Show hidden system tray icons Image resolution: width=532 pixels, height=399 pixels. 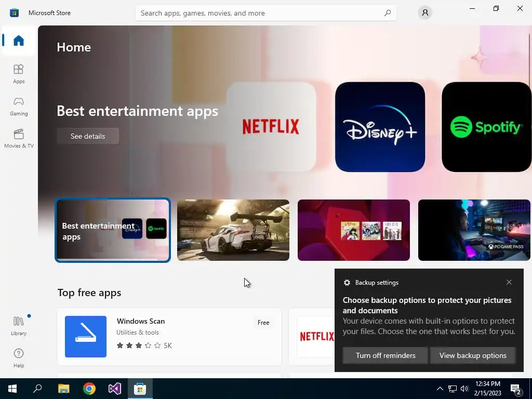(x=440, y=389)
